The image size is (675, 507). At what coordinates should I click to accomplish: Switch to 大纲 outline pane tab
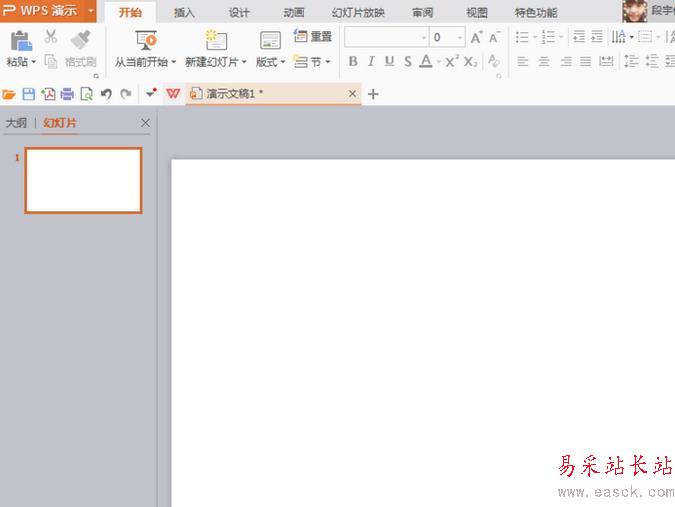click(x=16, y=123)
